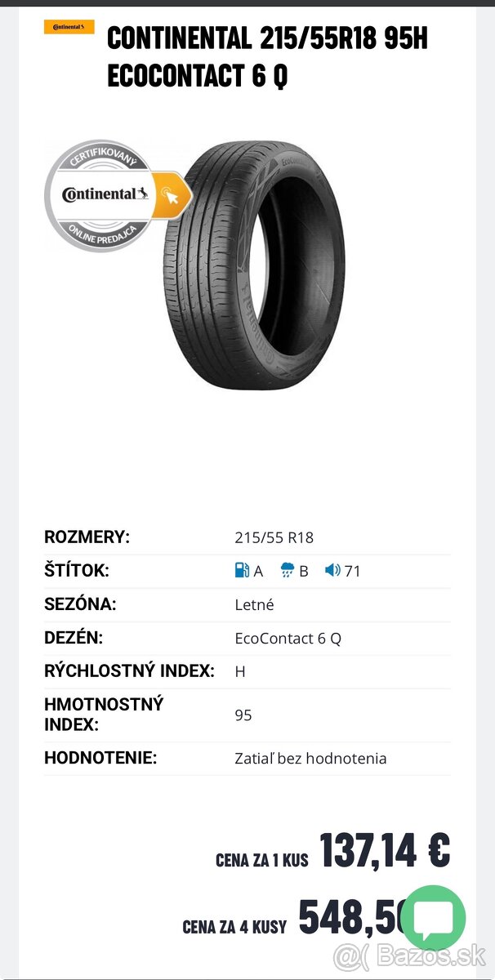The image size is (495, 980).
Task: Click the orange cursor arrow on the badge
Action: click(168, 197)
